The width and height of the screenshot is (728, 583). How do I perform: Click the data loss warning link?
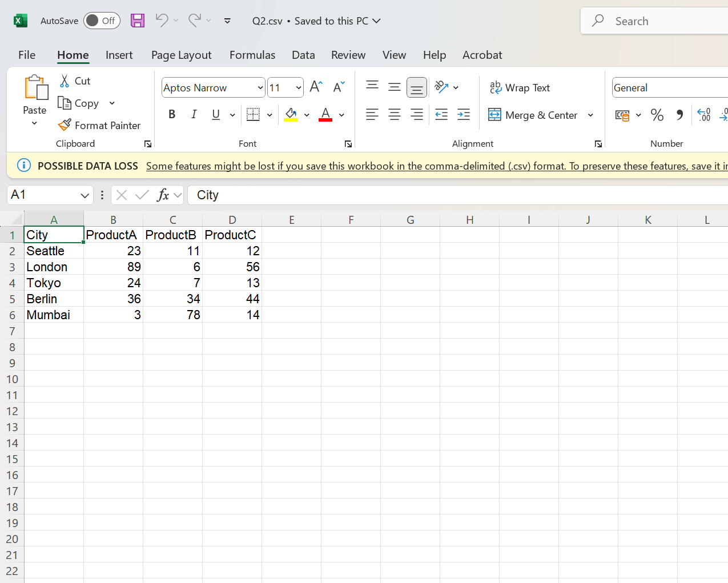437,166
